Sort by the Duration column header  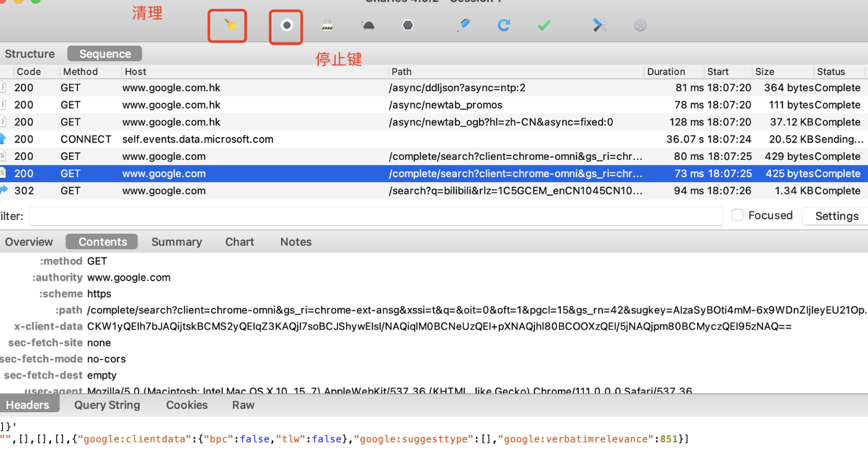[x=666, y=72]
